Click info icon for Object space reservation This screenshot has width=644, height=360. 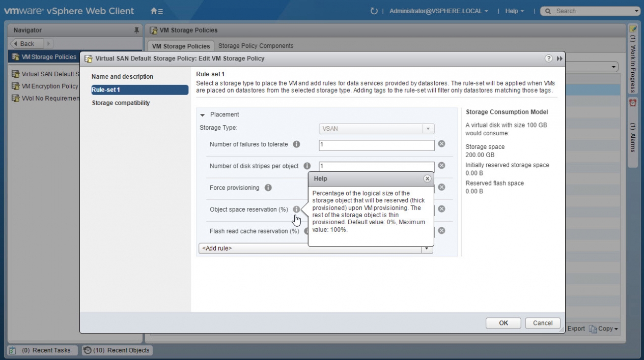(296, 209)
